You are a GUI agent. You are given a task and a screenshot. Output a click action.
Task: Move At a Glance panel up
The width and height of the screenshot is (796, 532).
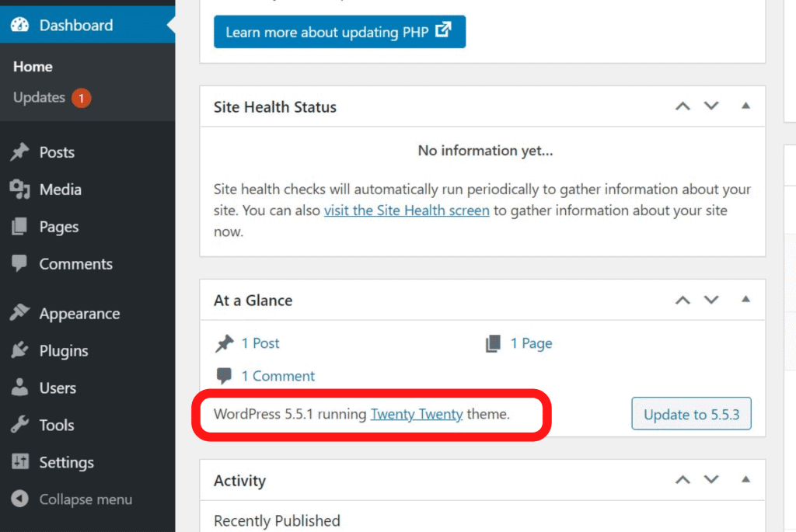click(x=683, y=300)
